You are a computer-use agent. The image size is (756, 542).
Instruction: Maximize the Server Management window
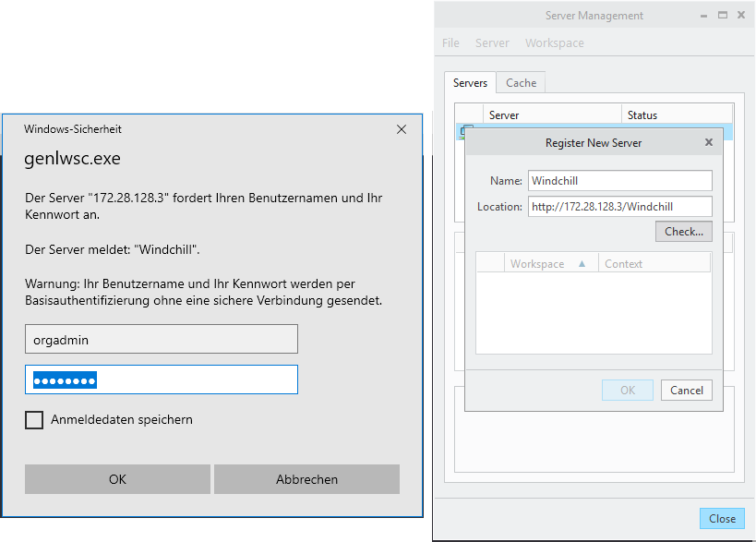722,15
